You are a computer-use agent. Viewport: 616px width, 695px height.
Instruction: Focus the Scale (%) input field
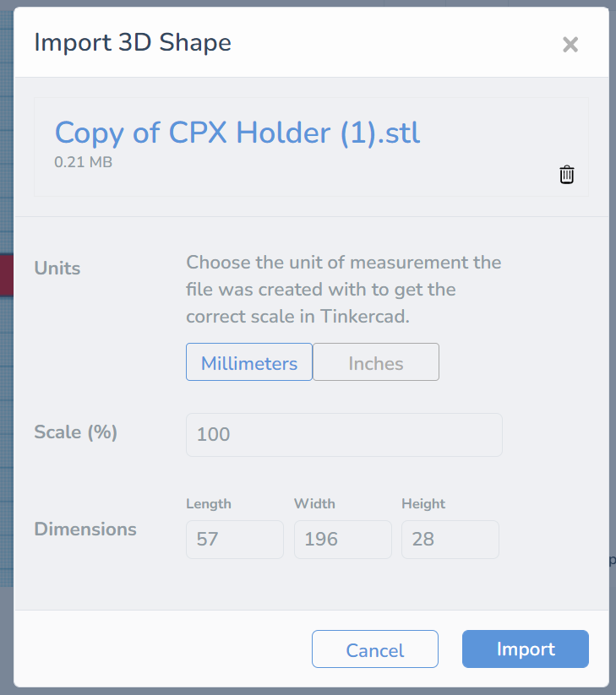(x=344, y=435)
